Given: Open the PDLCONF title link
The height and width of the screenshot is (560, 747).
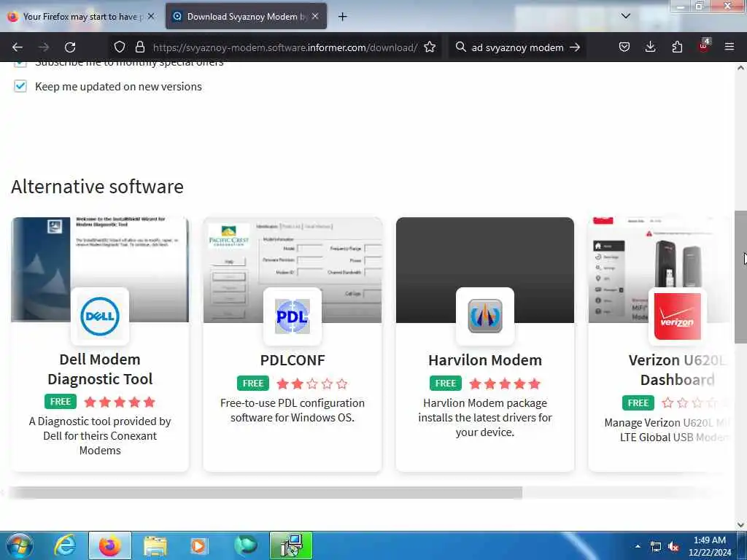Looking at the screenshot, I should click(293, 360).
